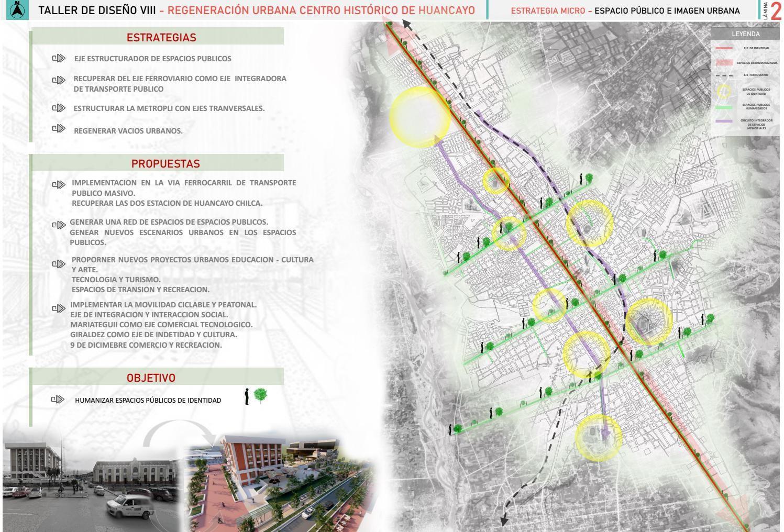The height and width of the screenshot is (532, 784).
Task: Click the north arrow compass icon
Action: pyautogui.click(x=17, y=10)
